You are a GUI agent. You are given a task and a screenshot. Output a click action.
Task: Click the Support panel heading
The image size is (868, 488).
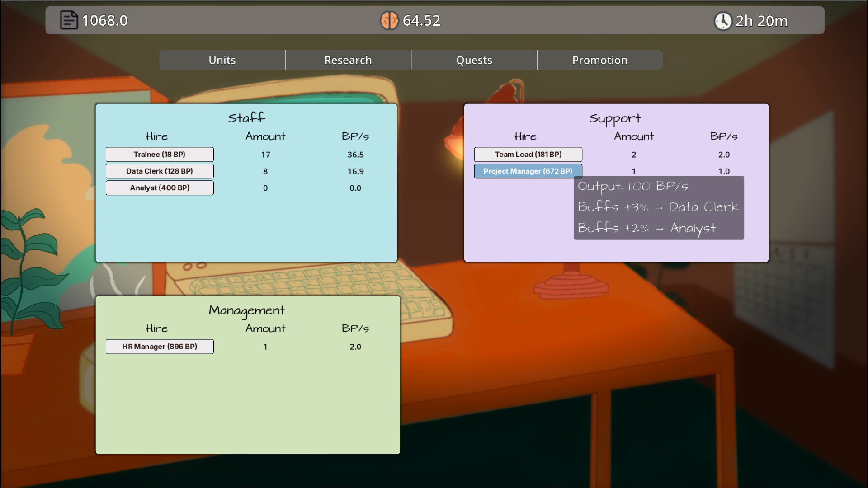pyautogui.click(x=615, y=118)
